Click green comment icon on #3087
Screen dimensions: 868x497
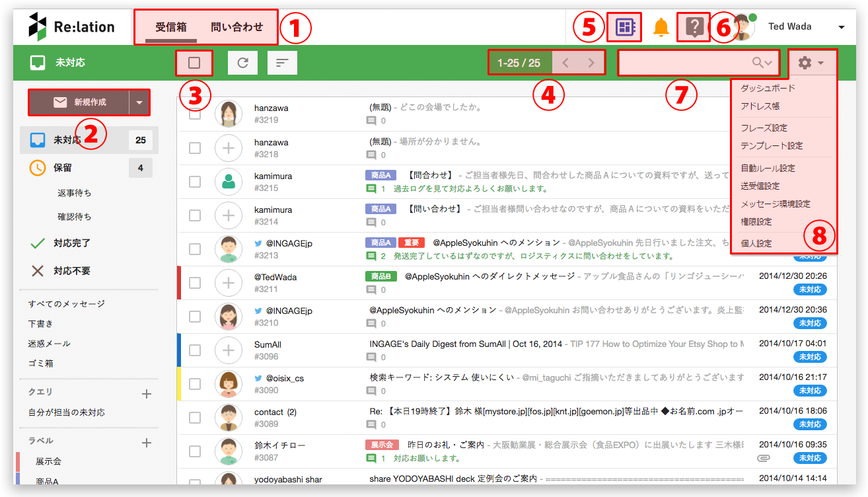[371, 458]
